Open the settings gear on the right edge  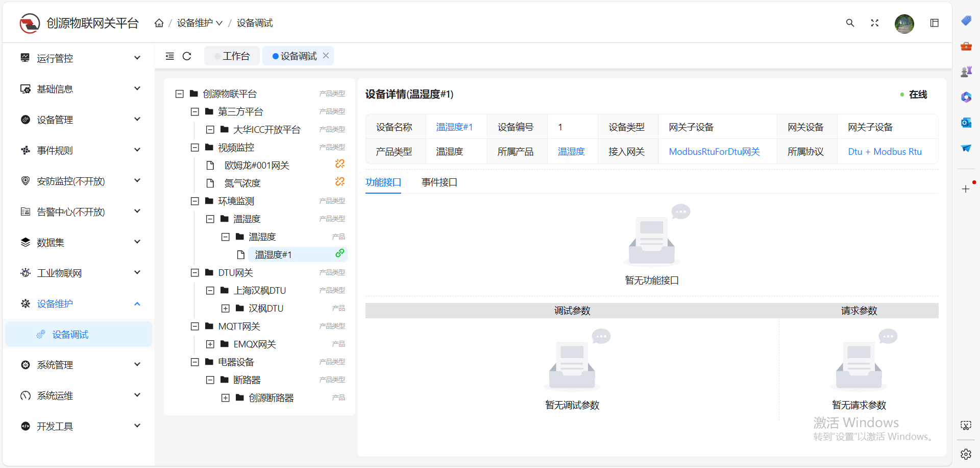[966, 454]
